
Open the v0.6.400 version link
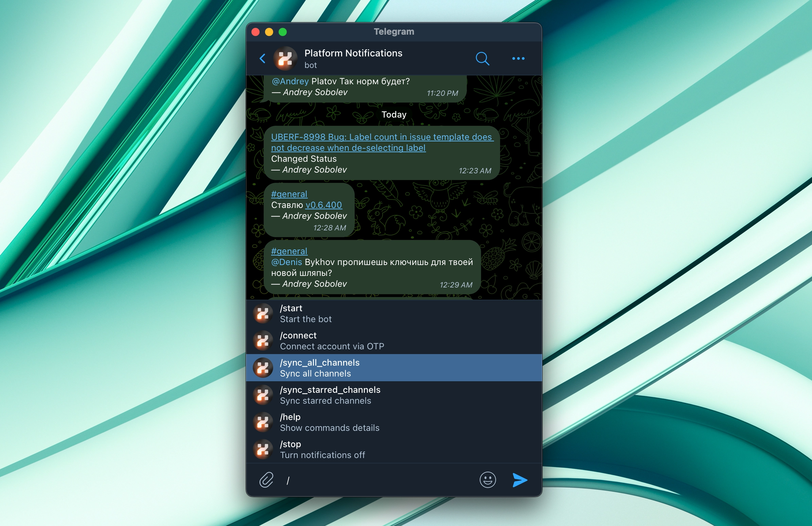click(323, 205)
